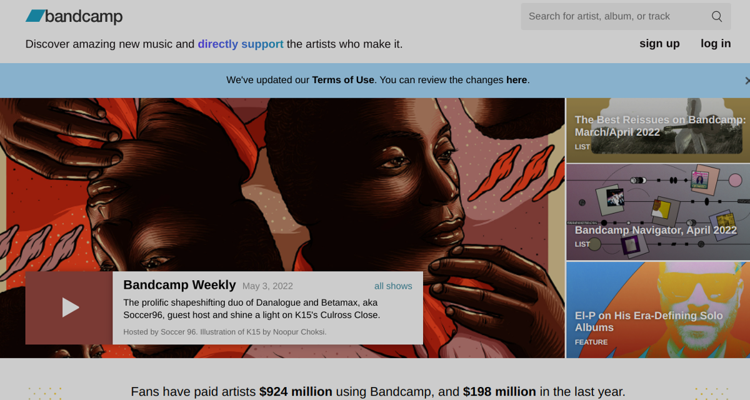Open the Bandcamp Weekly title
The image size is (750, 400).
click(179, 285)
